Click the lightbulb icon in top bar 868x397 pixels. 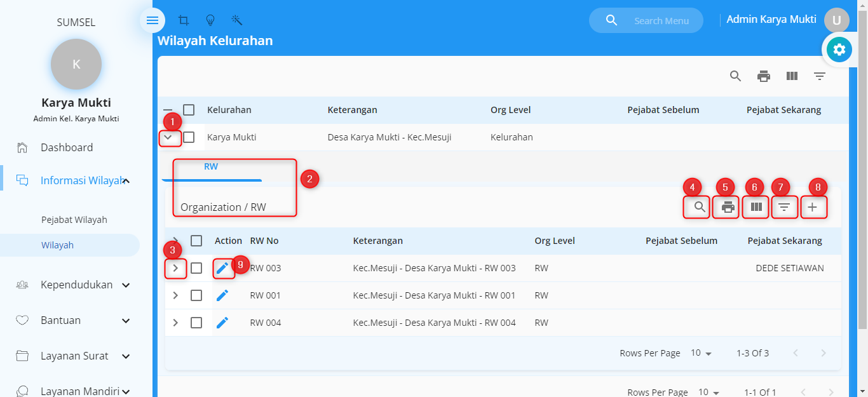pos(210,20)
